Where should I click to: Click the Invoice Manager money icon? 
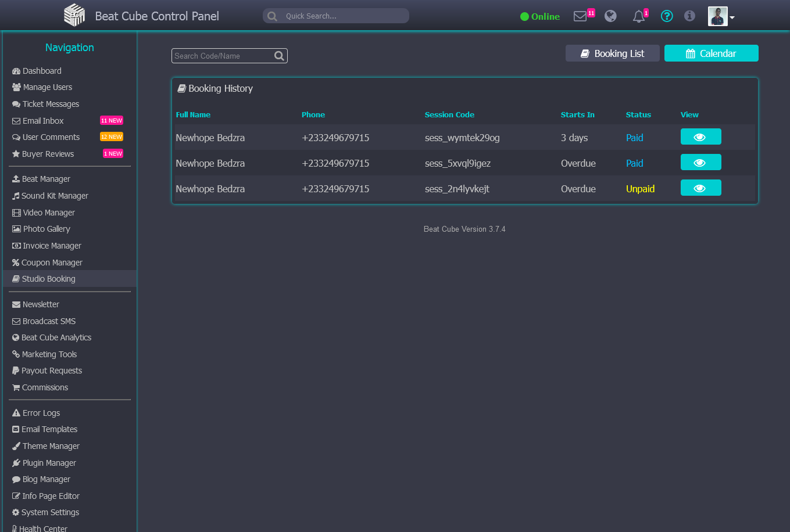tap(16, 246)
